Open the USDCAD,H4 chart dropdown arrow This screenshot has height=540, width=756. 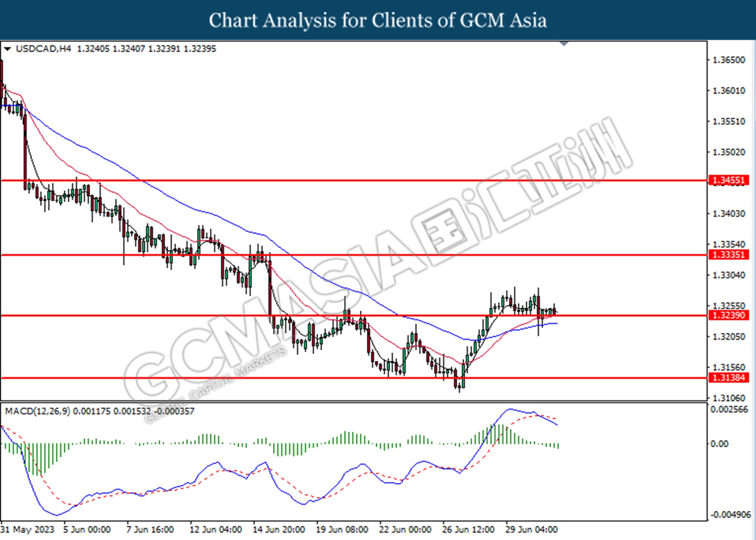(7, 49)
